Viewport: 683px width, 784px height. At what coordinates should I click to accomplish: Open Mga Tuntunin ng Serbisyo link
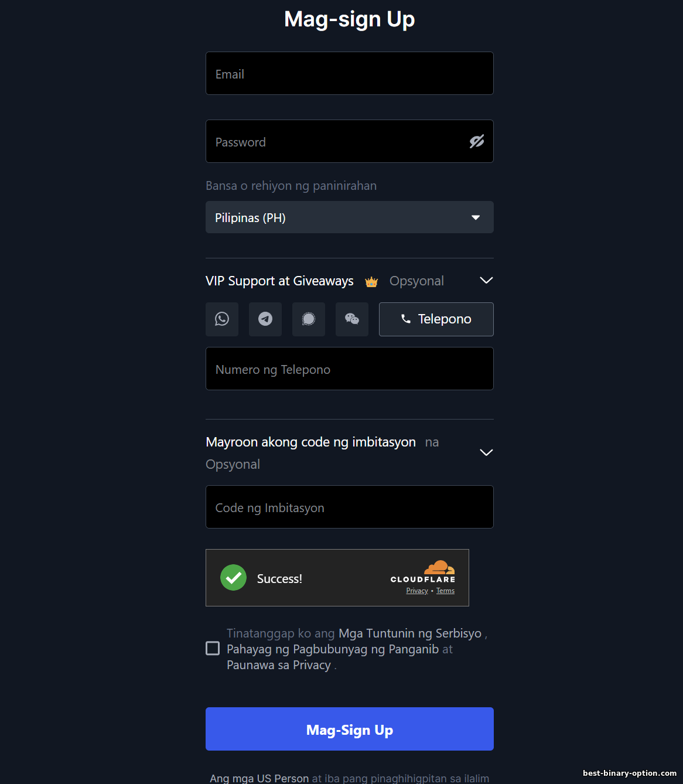[410, 633]
